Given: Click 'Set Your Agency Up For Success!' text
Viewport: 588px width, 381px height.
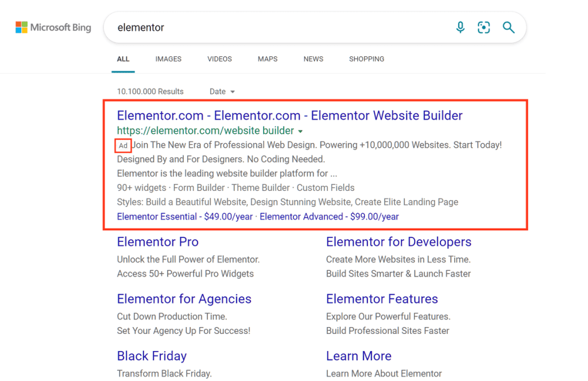Looking at the screenshot, I should [x=184, y=330].
